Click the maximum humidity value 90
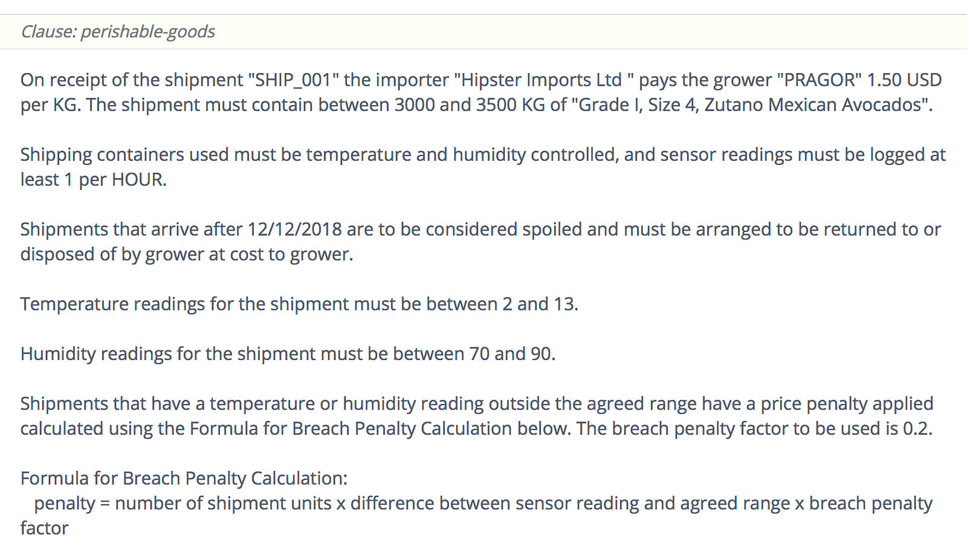Screen dimensions: 967x560 pyautogui.click(x=541, y=354)
